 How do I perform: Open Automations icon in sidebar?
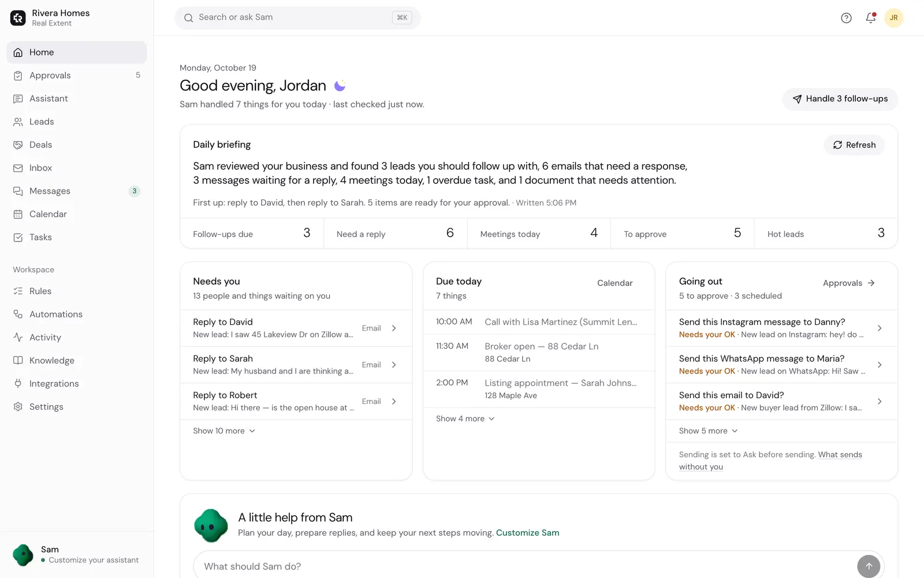click(x=18, y=314)
